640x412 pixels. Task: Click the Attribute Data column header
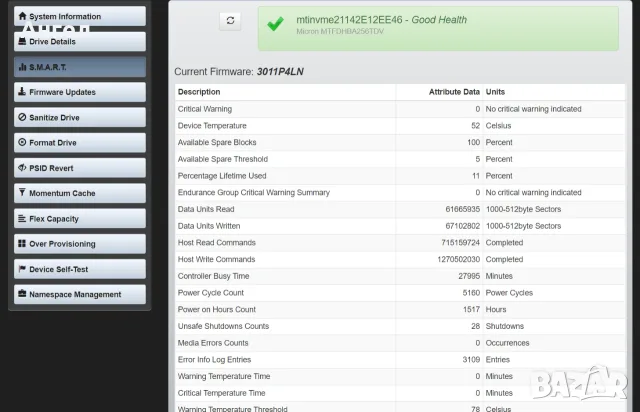[x=454, y=92]
